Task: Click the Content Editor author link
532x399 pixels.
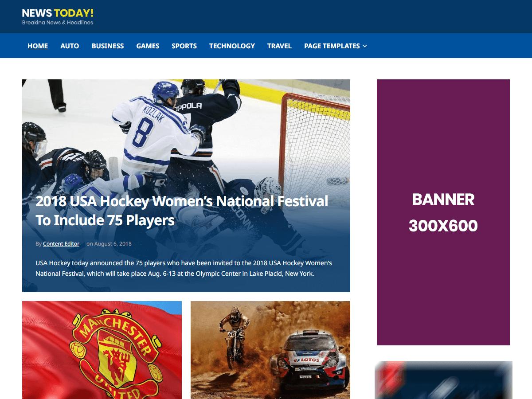Action: [61, 244]
